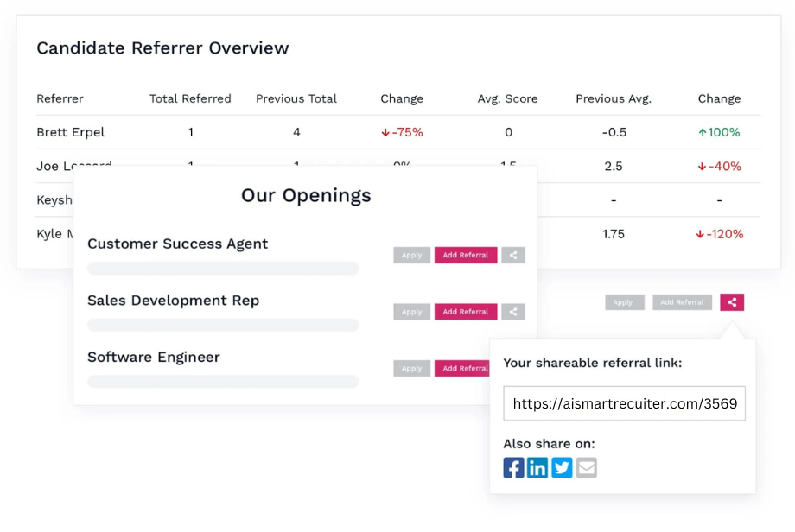Add Referral for Software Engineer
Screen dimensions: 795x532
[462, 369]
